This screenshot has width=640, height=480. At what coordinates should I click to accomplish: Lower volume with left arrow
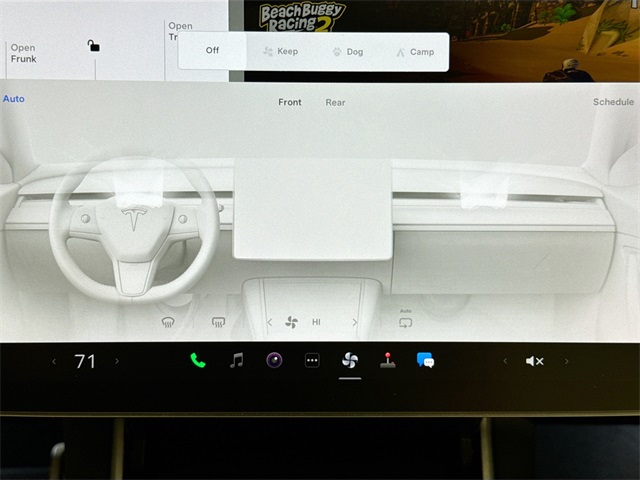point(505,361)
